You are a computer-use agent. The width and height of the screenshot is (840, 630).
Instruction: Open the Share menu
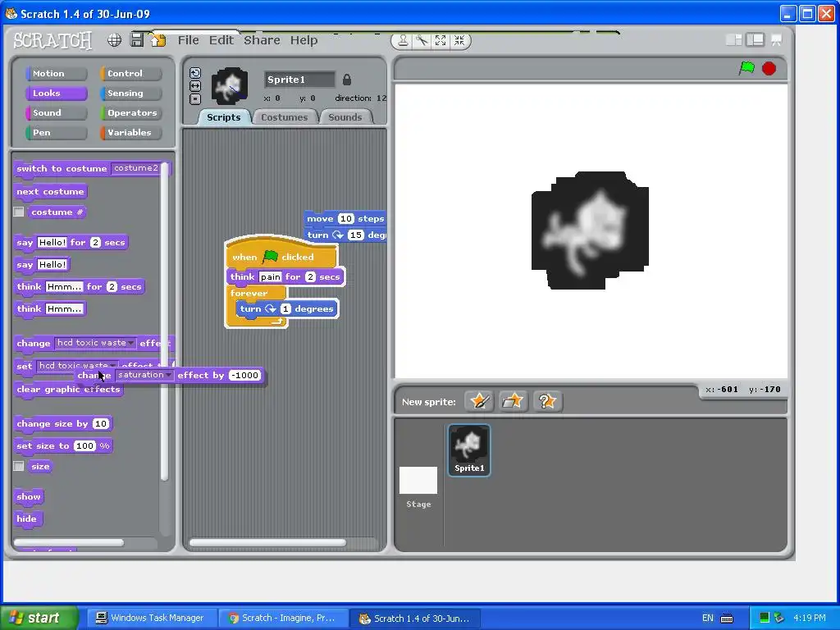262,40
